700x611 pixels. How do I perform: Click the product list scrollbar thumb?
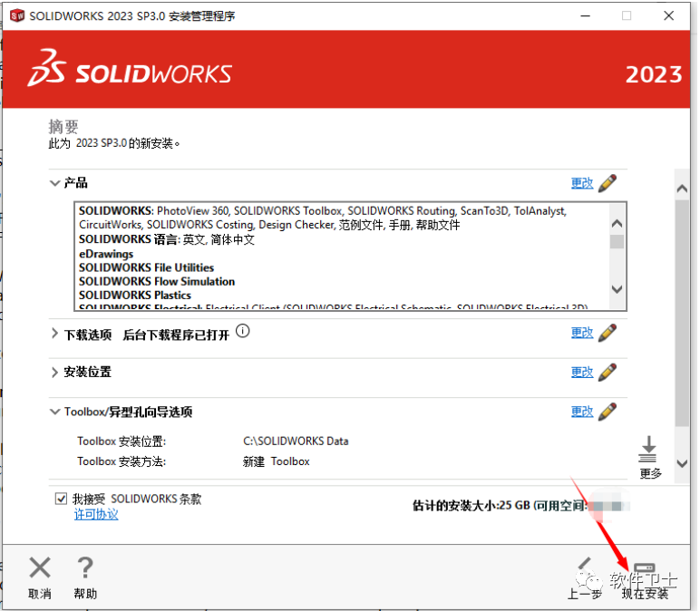(x=617, y=241)
